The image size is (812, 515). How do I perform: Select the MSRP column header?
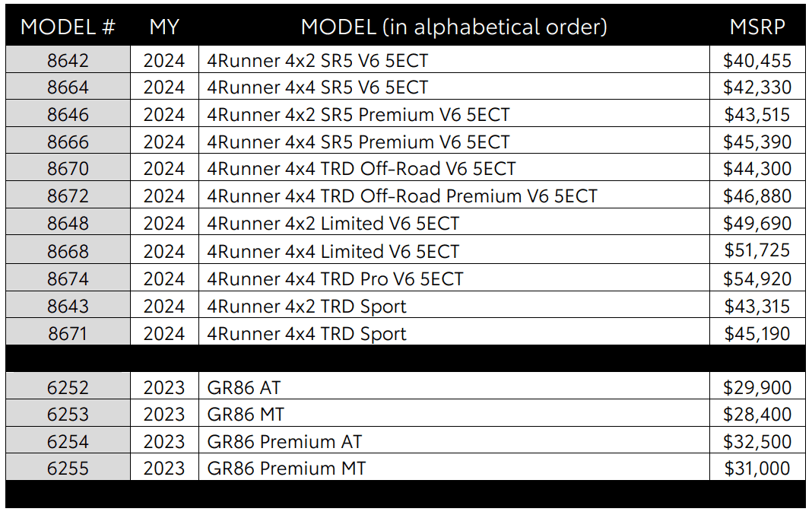757,27
